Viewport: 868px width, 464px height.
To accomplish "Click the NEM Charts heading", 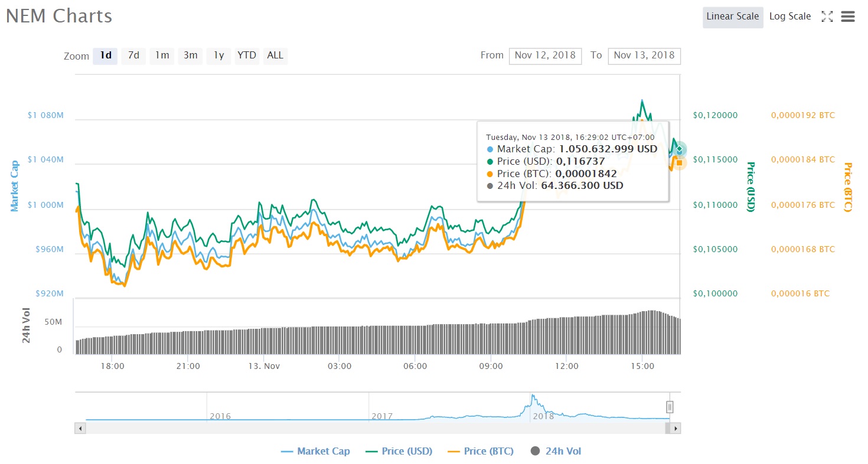I will pos(59,16).
